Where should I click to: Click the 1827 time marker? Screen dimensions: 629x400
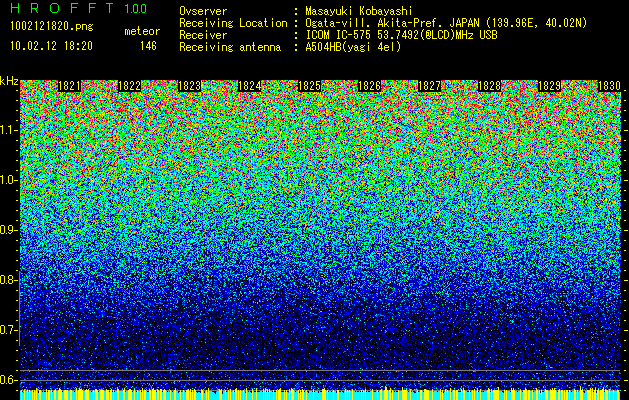(429, 86)
